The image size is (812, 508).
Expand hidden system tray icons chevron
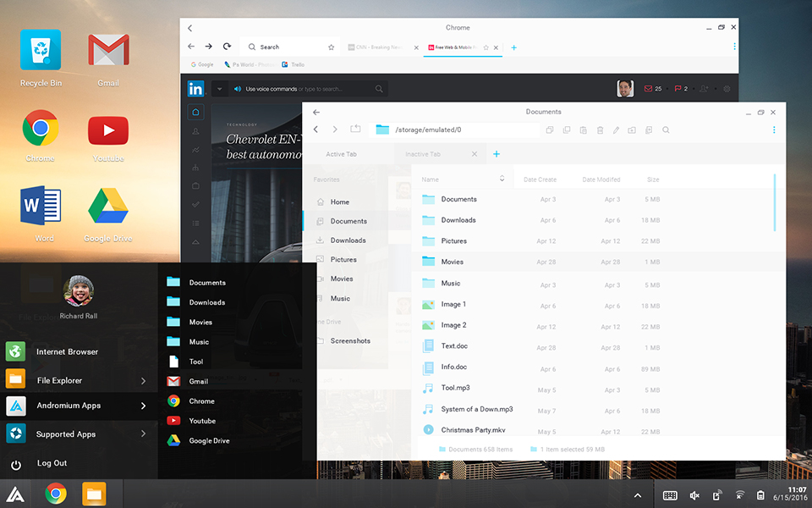(638, 495)
